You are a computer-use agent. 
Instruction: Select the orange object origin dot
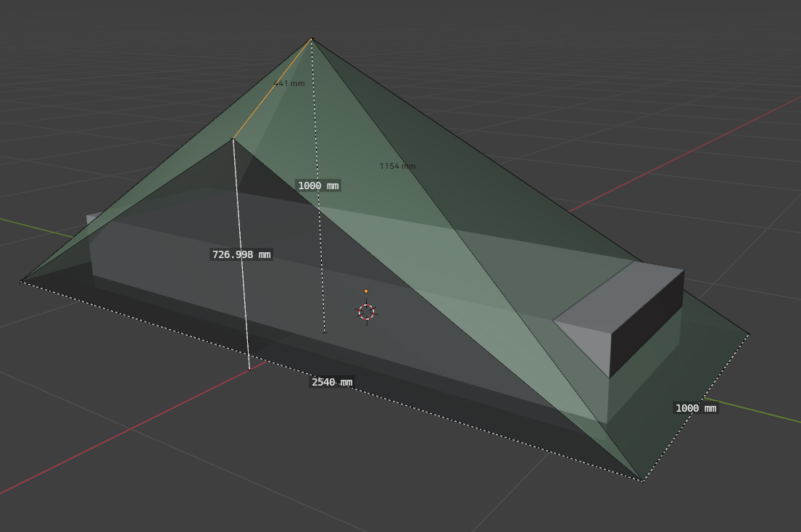(366, 291)
